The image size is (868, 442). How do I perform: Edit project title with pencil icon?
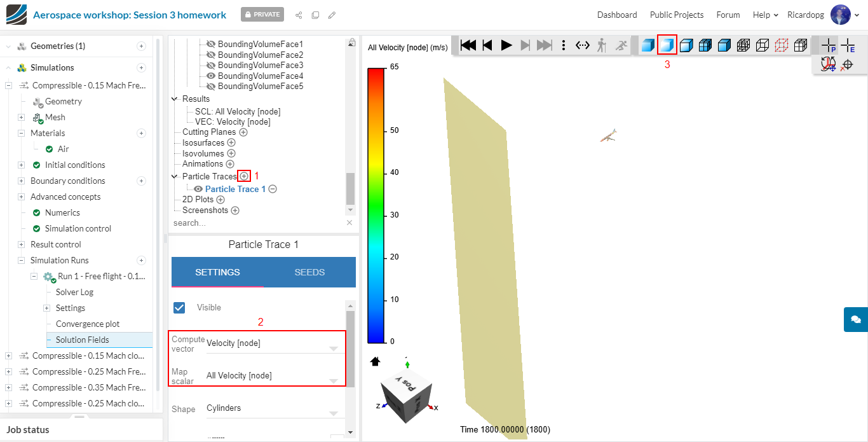[332, 15]
